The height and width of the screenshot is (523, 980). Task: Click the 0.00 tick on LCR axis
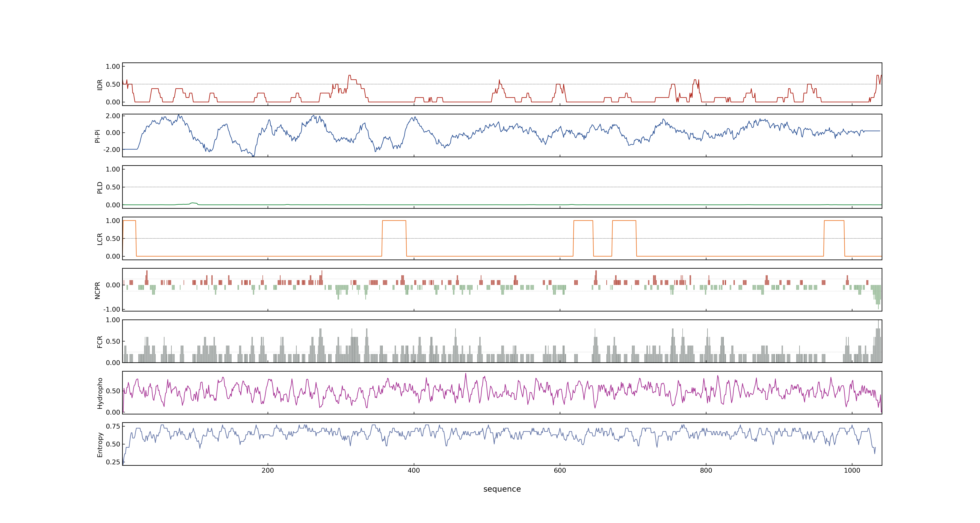click(x=113, y=256)
